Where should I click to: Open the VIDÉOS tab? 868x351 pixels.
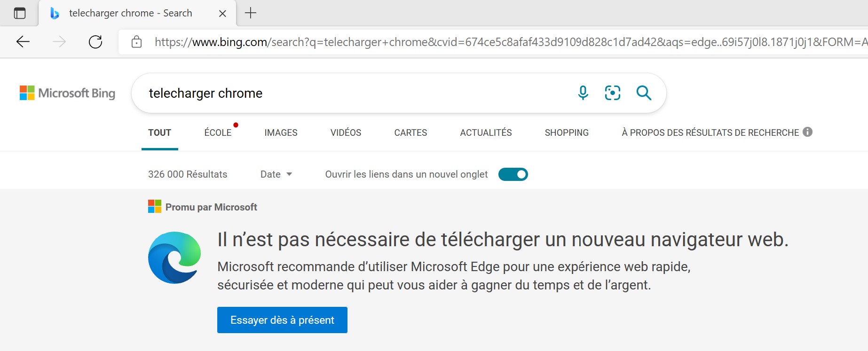click(x=346, y=133)
